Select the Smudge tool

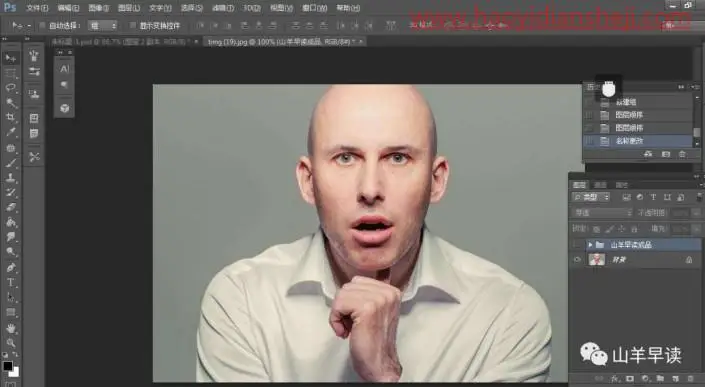point(10,237)
